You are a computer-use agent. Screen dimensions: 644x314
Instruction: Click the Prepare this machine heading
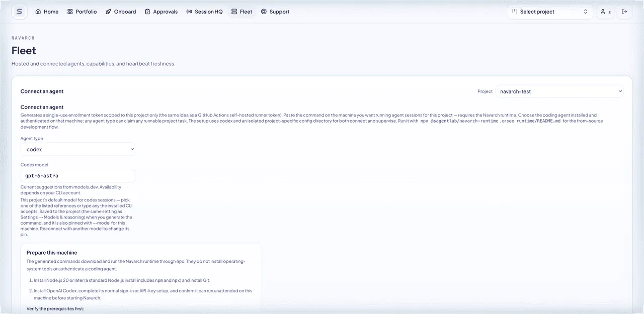point(52,252)
